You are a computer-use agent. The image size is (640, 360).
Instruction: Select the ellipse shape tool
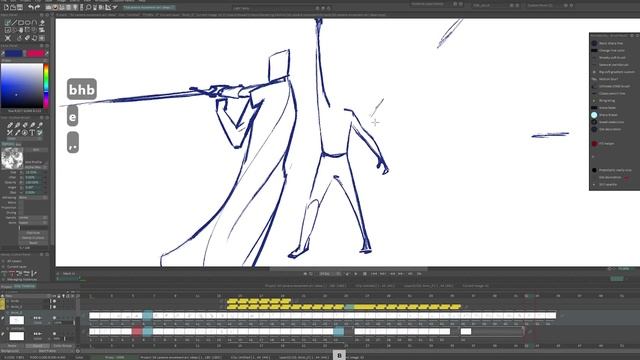coord(28,22)
